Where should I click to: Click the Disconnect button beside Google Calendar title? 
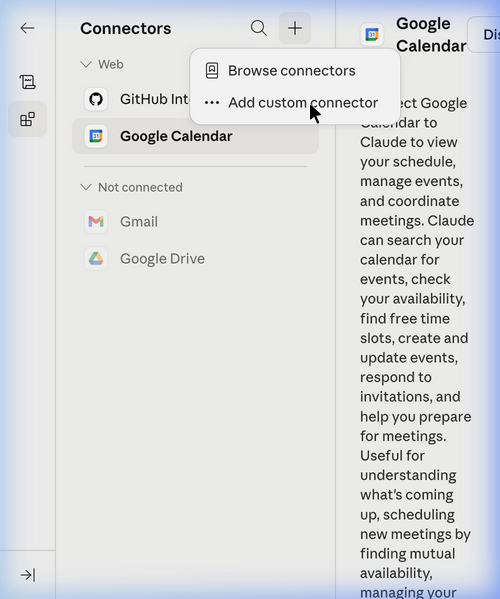click(x=484, y=34)
